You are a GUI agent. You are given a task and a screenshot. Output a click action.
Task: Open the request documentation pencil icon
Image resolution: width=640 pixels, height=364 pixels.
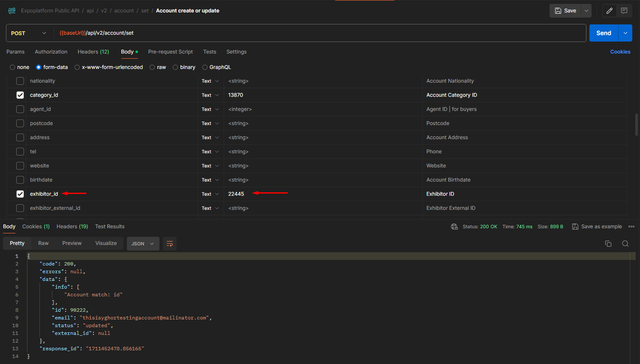(609, 10)
